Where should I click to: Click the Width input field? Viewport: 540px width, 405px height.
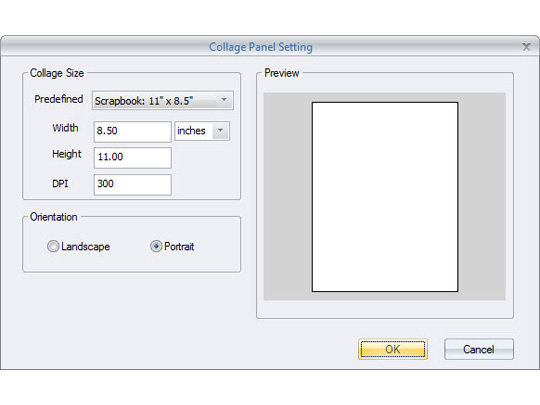click(133, 132)
